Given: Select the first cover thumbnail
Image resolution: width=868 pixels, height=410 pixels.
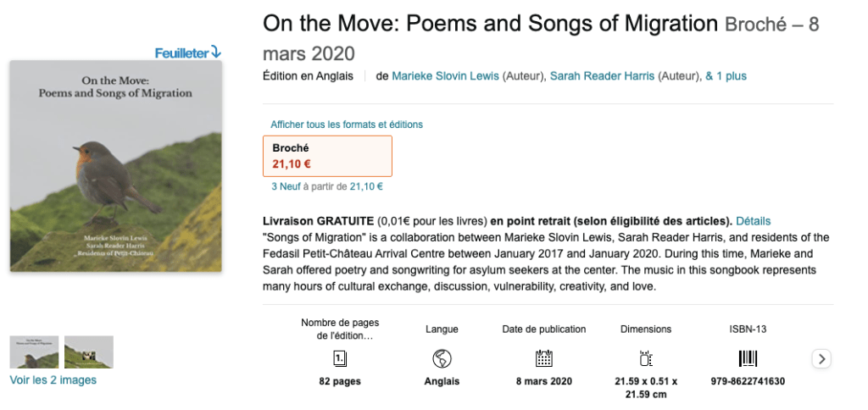Looking at the screenshot, I should (34, 352).
